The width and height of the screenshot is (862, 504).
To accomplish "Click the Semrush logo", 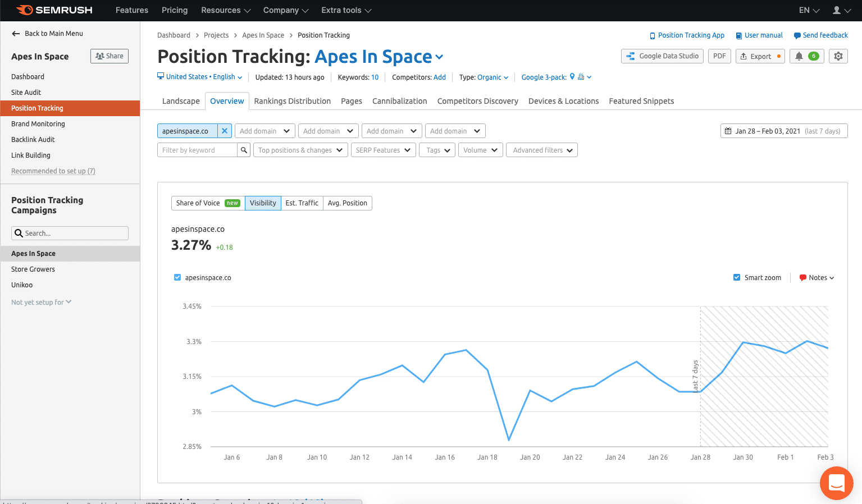I will pos(54,10).
